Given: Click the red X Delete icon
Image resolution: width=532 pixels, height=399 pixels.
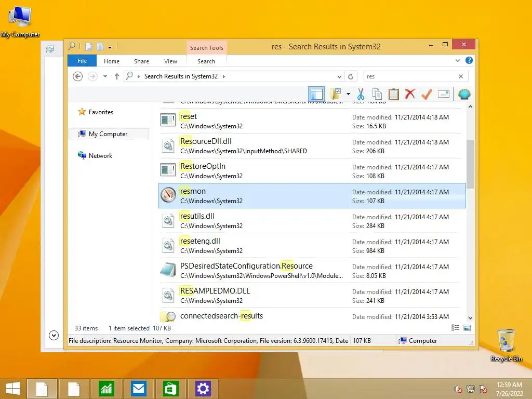Looking at the screenshot, I should [x=410, y=94].
